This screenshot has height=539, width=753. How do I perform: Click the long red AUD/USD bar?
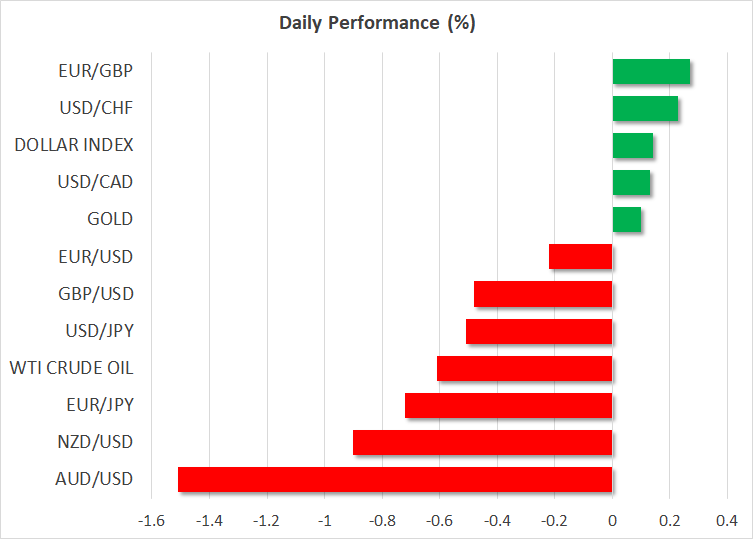[395, 479]
